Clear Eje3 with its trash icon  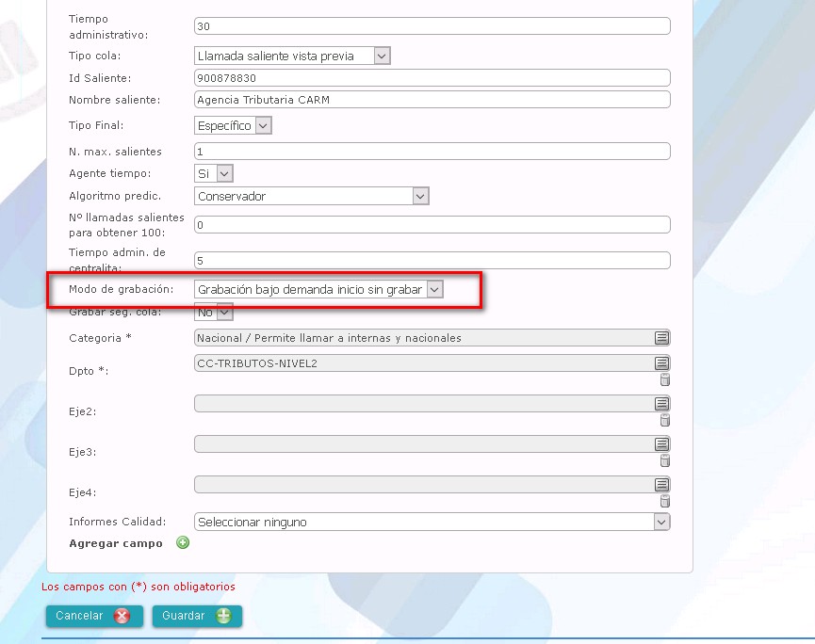665,460
